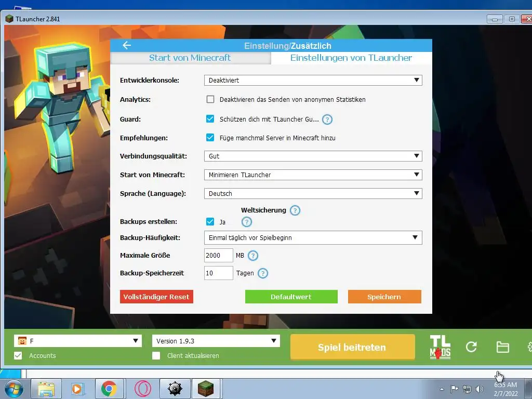Image resolution: width=532 pixels, height=399 pixels.
Task: Select Einstellungen von TLauncher tab
Action: tap(352, 58)
